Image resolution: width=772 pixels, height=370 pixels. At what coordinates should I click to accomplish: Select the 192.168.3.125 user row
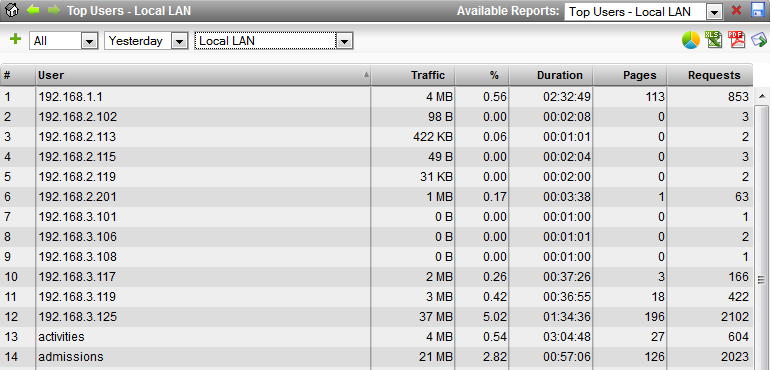pos(376,317)
